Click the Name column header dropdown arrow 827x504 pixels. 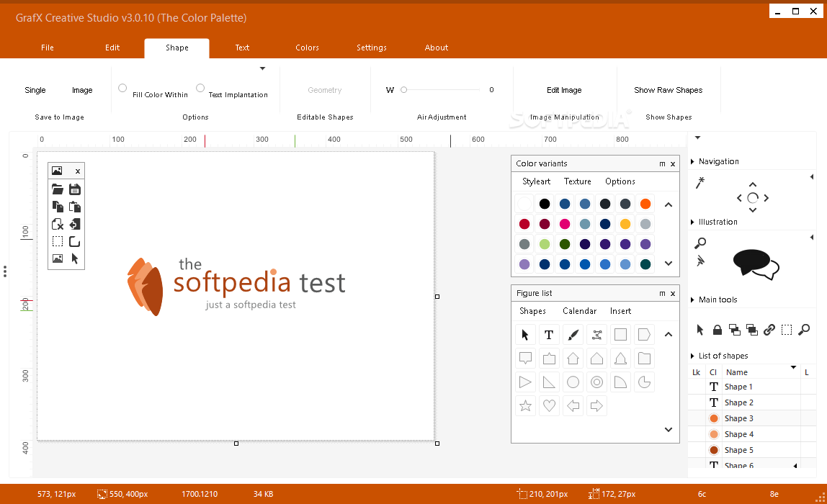[793, 367]
